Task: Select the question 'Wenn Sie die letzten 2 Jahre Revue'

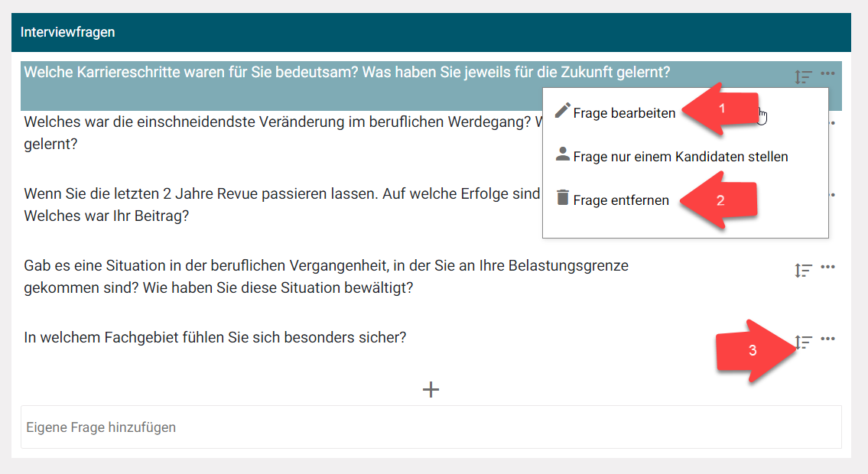Action: [281, 205]
